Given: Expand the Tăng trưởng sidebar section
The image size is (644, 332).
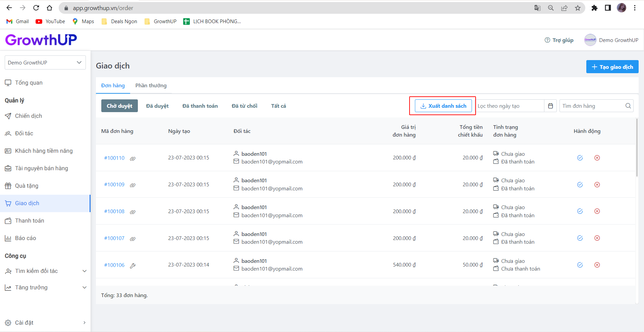Looking at the screenshot, I should point(85,287).
